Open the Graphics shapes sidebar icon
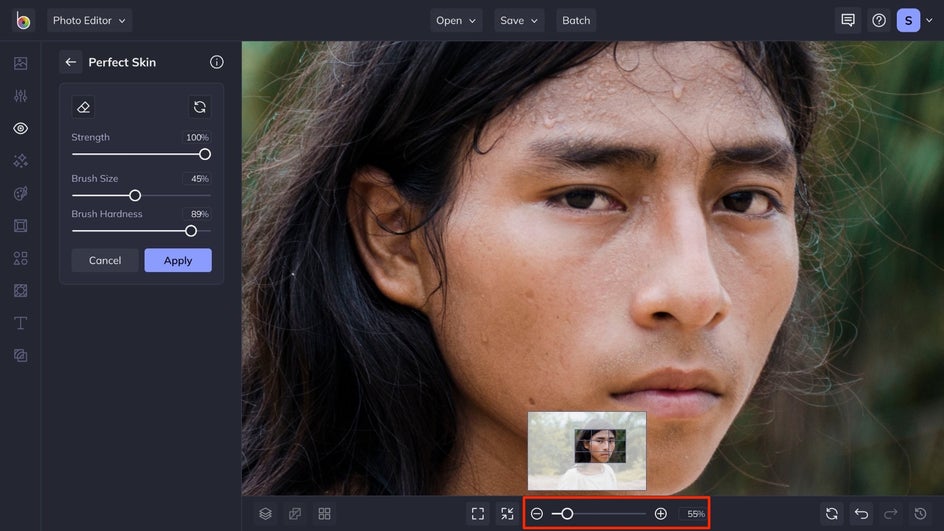 20,258
